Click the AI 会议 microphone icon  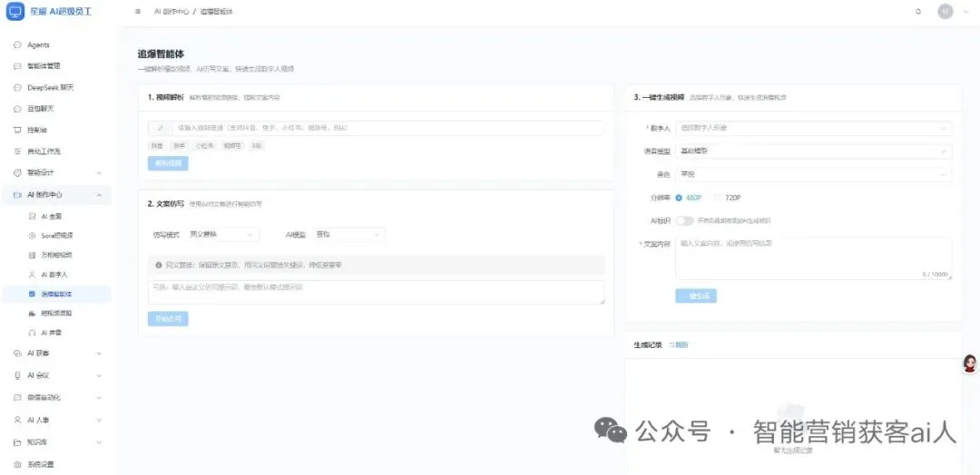(x=17, y=375)
